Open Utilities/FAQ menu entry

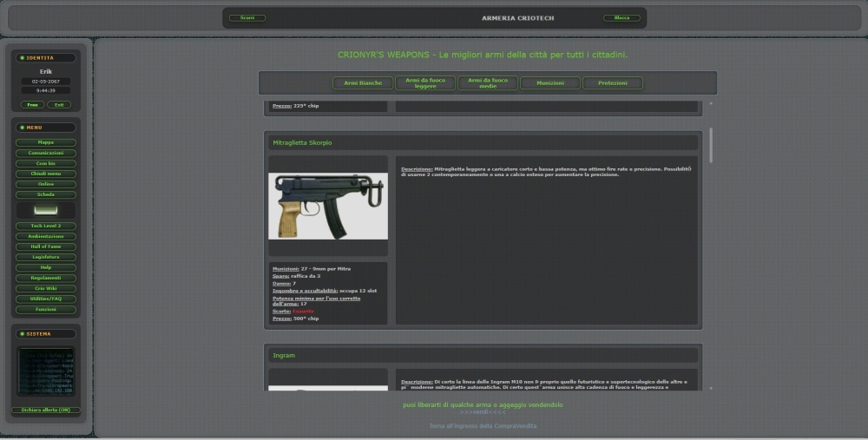coord(46,299)
